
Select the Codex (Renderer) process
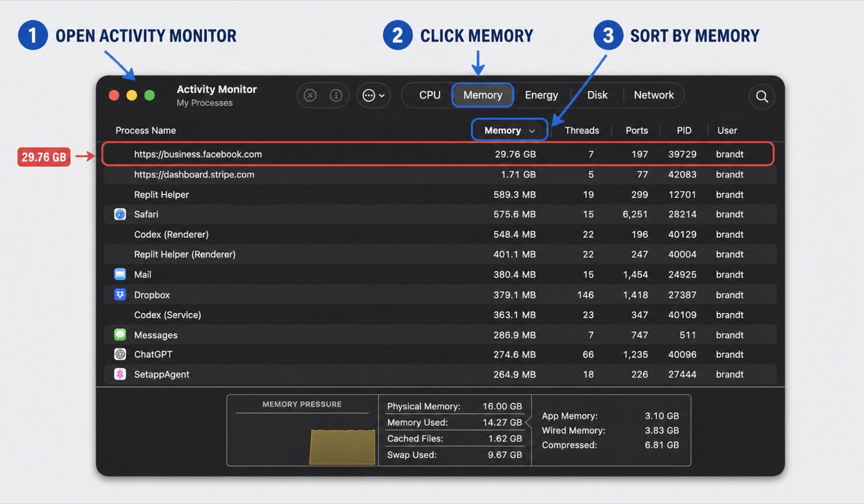(172, 234)
